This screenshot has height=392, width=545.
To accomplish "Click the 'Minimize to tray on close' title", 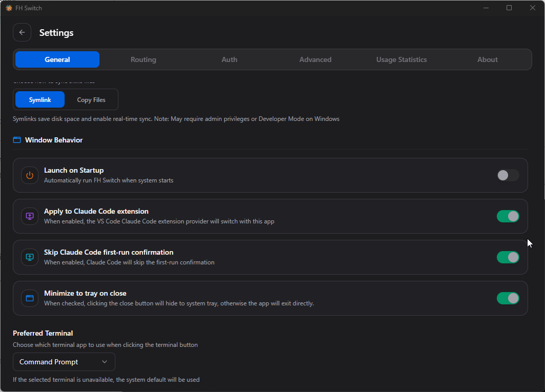I will pyautogui.click(x=85, y=293).
